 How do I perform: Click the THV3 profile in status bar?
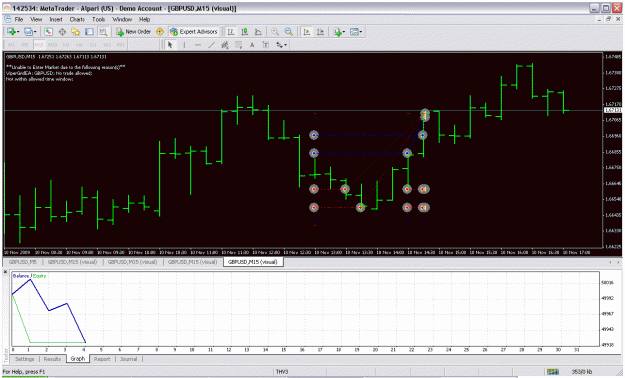(282, 372)
